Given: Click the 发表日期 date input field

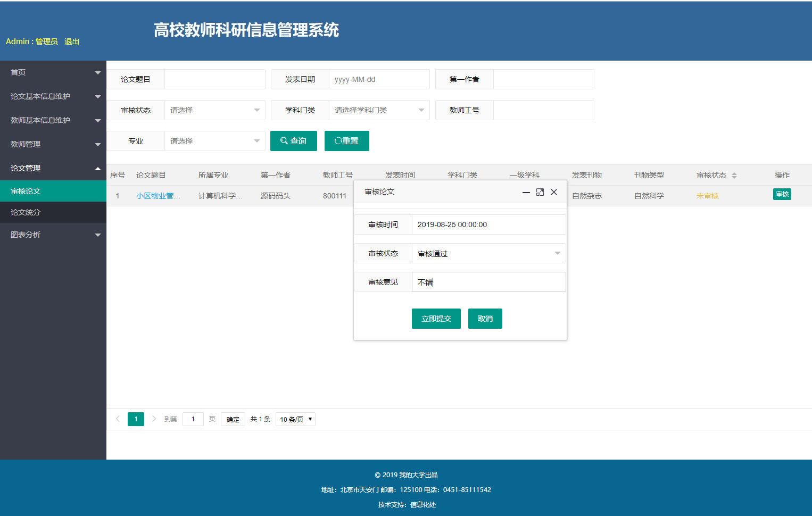Looking at the screenshot, I should tap(379, 79).
